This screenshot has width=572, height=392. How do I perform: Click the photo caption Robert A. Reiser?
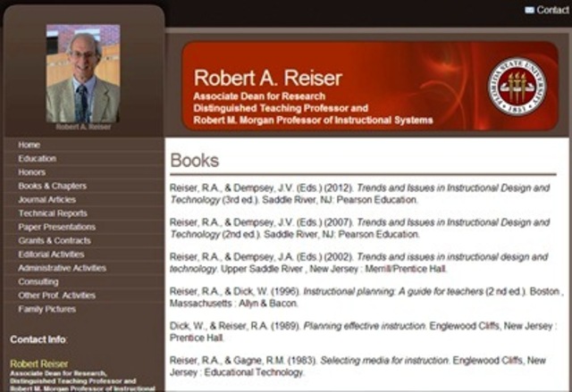(83, 127)
